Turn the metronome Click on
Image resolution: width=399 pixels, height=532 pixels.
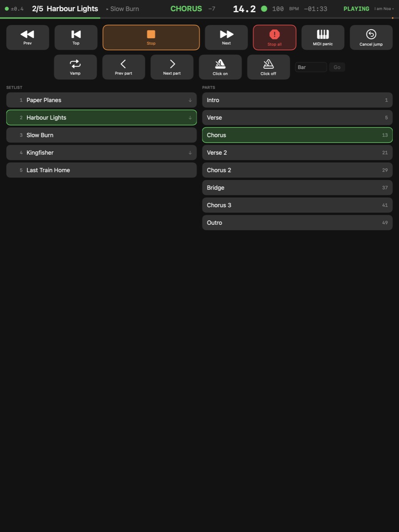coord(220,67)
